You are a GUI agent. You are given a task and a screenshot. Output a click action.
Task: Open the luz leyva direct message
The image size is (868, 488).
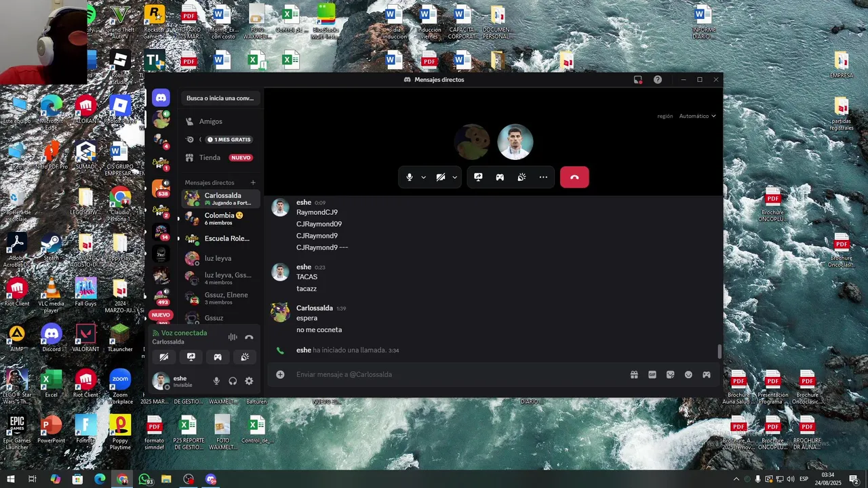point(221,258)
